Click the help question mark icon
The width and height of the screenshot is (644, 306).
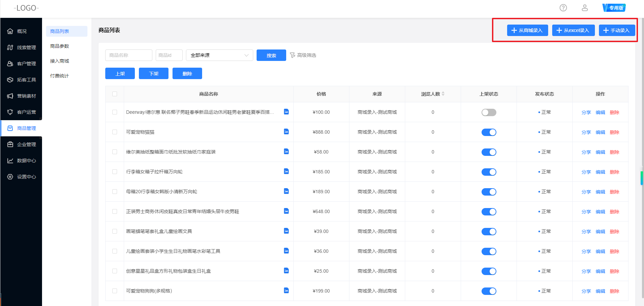(x=563, y=8)
